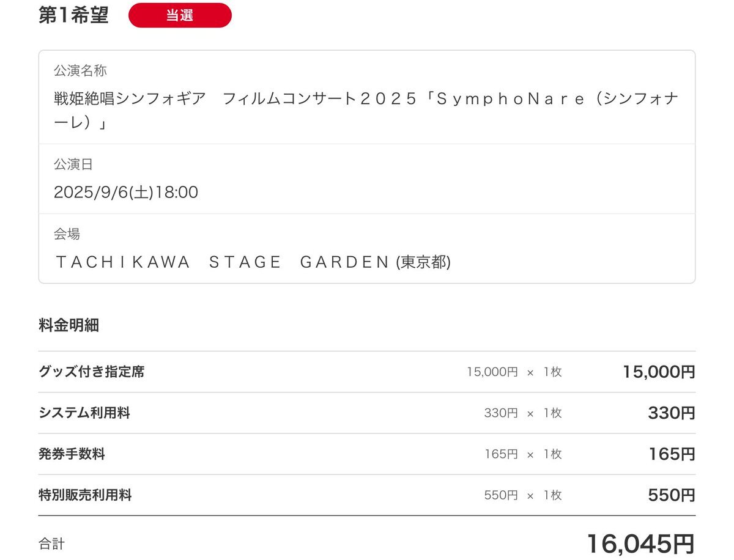734x560 pixels.
Task: Select the 発券手数料 row label
Action: [72, 454]
